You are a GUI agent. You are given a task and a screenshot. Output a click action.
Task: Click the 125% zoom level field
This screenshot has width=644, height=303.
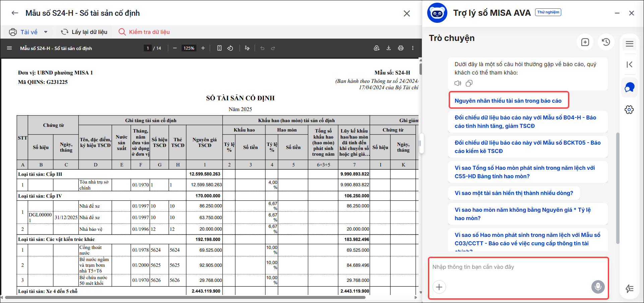coord(189,48)
